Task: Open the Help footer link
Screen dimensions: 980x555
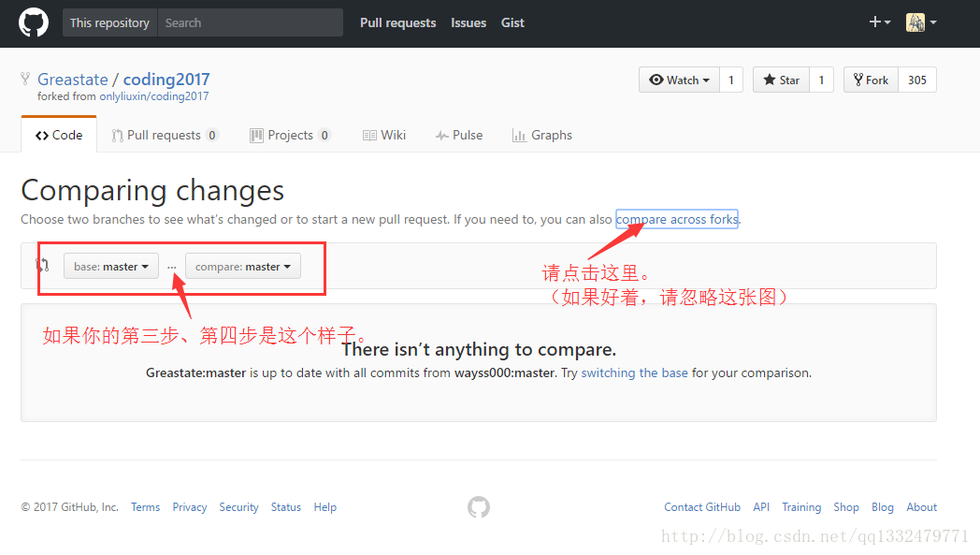Action: click(x=325, y=507)
